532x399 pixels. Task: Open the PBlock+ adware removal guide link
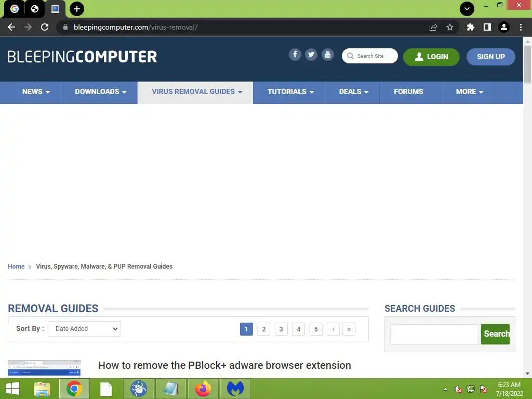click(x=224, y=365)
